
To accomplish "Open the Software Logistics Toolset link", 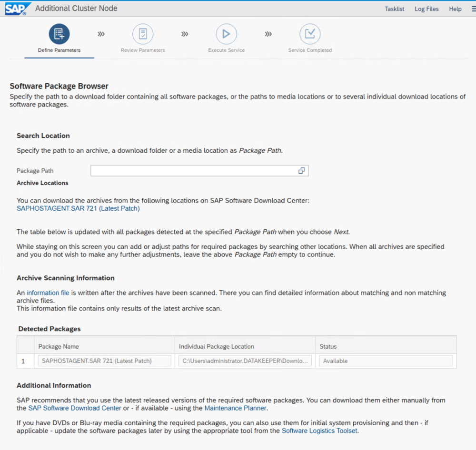I will pyautogui.click(x=319, y=431).
